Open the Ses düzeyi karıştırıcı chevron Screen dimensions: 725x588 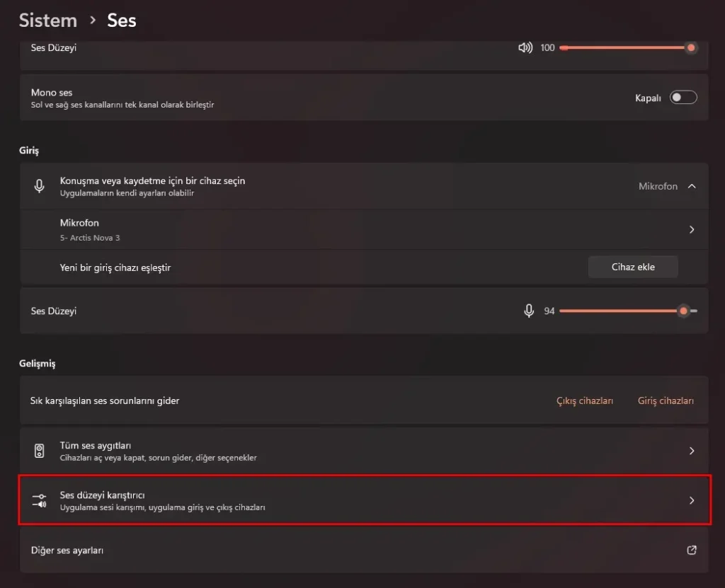click(x=692, y=500)
